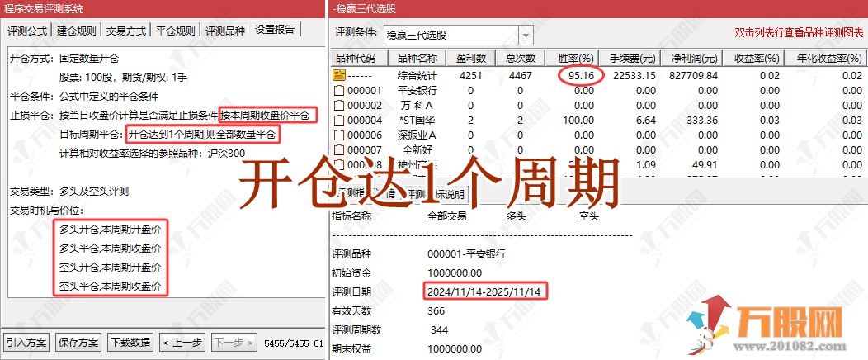The width and height of the screenshot is (868, 360).
Task: Switch to the 建仓规则 tab
Action: 77,31
